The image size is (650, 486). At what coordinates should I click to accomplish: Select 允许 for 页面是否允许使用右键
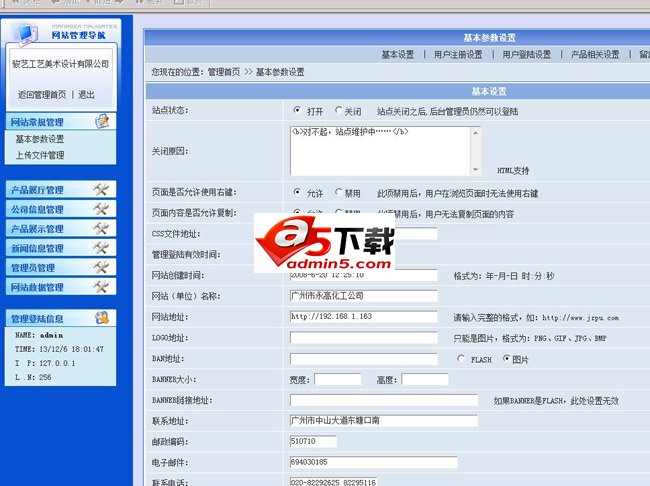[297, 192]
